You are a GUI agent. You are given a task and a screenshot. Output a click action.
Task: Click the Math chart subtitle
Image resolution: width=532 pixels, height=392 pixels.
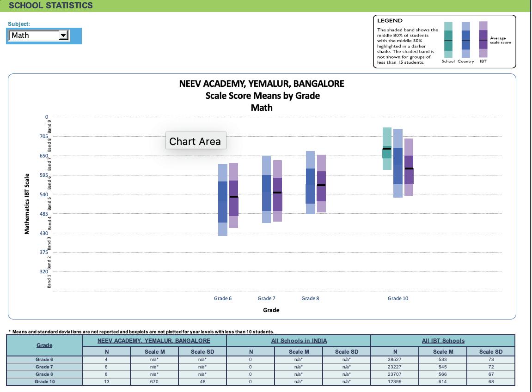click(262, 108)
